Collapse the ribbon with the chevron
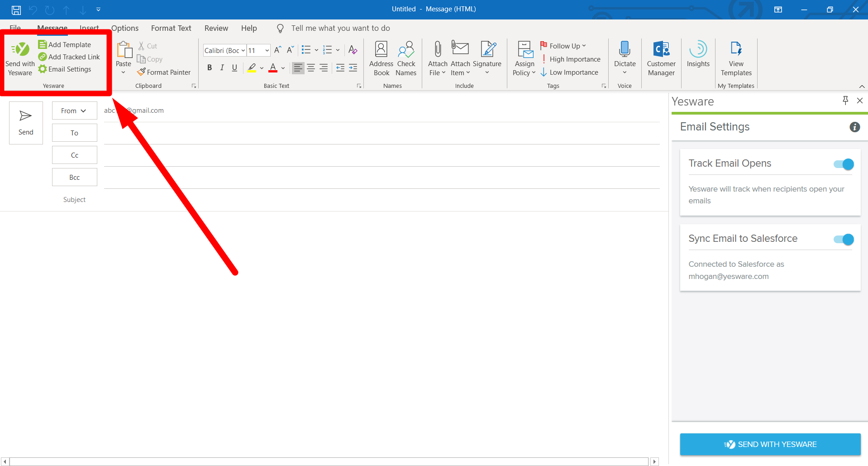 coord(862,86)
